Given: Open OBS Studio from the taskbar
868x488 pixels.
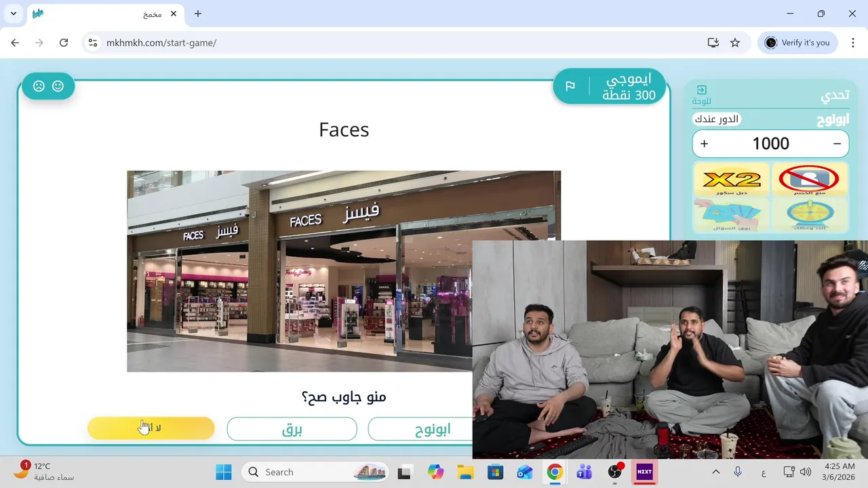Looking at the screenshot, I should tap(615, 472).
